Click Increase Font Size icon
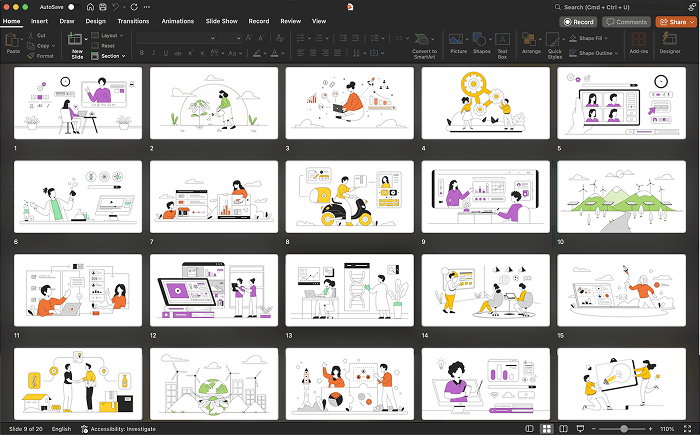 click(x=249, y=38)
